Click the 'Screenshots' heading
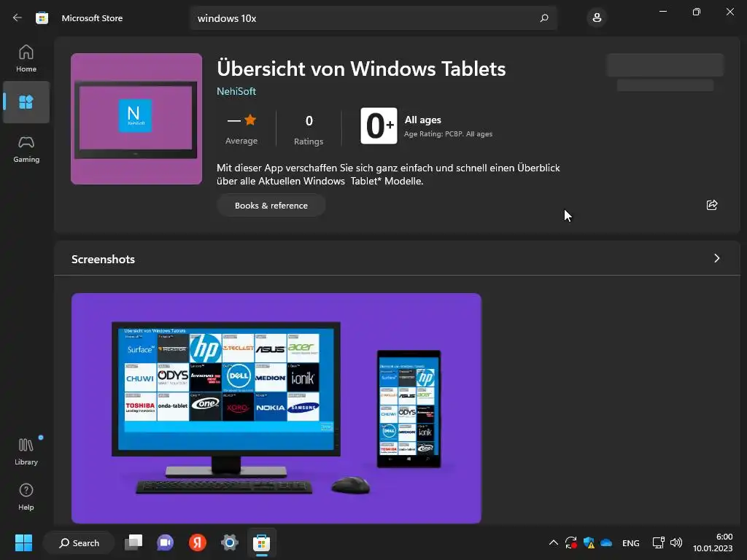The height and width of the screenshot is (560, 747). click(x=103, y=259)
